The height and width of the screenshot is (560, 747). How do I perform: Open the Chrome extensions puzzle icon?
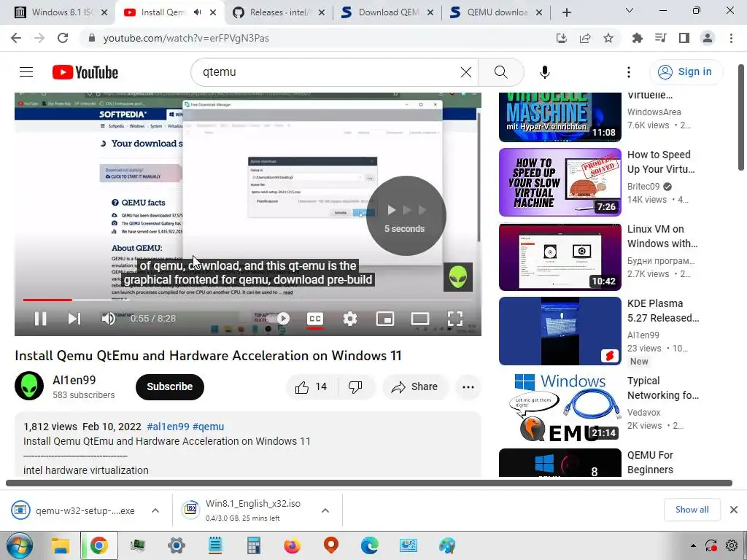pyautogui.click(x=638, y=38)
